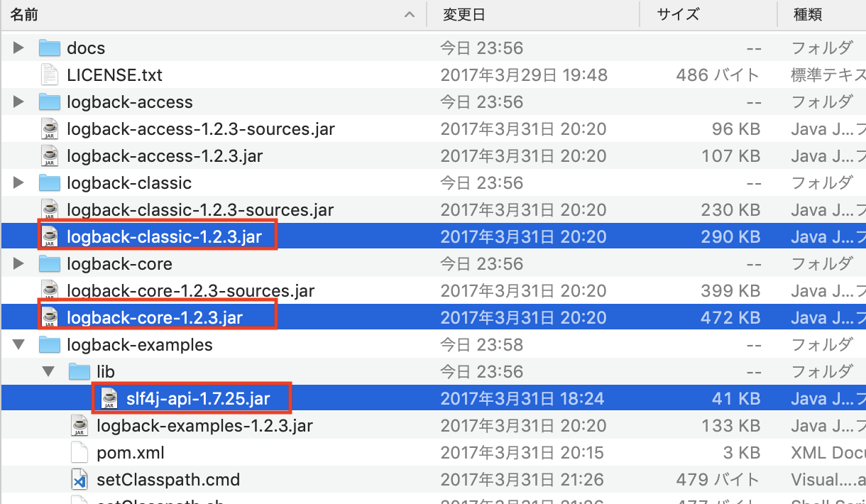The image size is (866, 504).
Task: Select logback-access-1.2.3.jar name
Action: [166, 156]
